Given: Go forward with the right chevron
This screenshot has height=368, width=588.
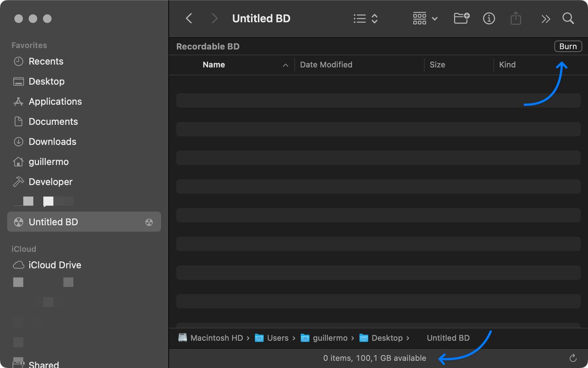Looking at the screenshot, I should 214,19.
